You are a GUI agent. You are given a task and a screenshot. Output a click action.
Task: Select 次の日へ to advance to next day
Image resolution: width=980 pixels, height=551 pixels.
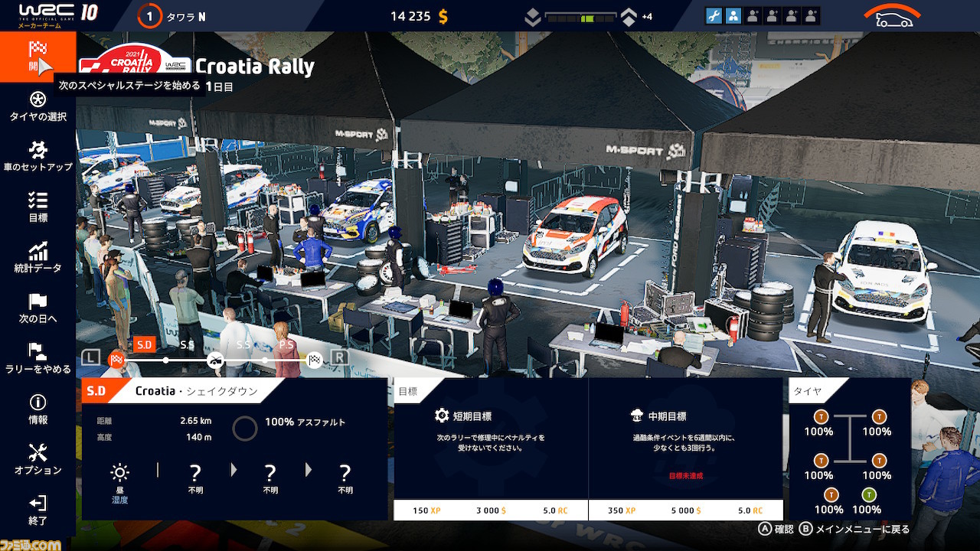pyautogui.click(x=38, y=308)
